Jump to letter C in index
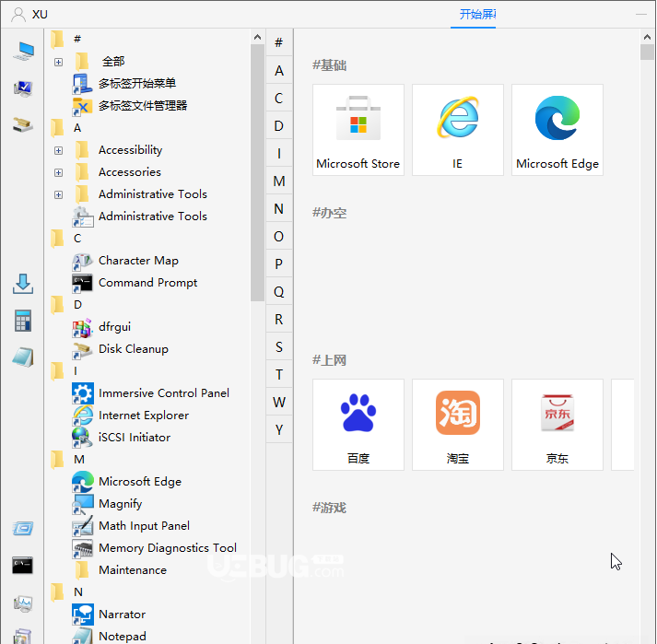Viewport: 657px width, 644px height. (279, 99)
